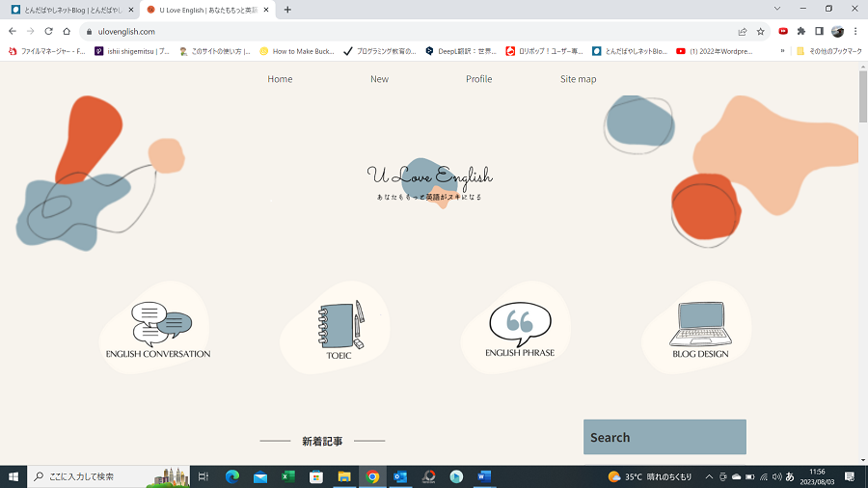The width and height of the screenshot is (868, 488).
Task: Click the U Love English site logo
Action: (429, 178)
